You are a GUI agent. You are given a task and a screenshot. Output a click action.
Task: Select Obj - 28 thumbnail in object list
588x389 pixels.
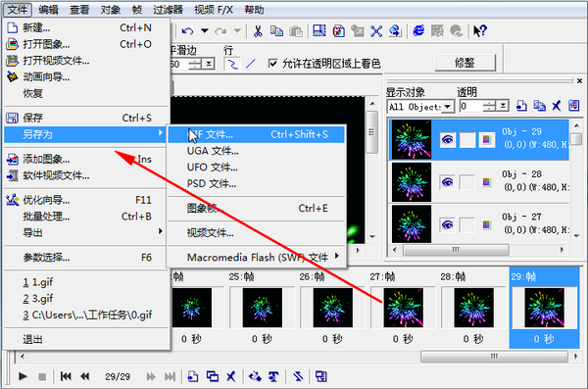(x=412, y=182)
